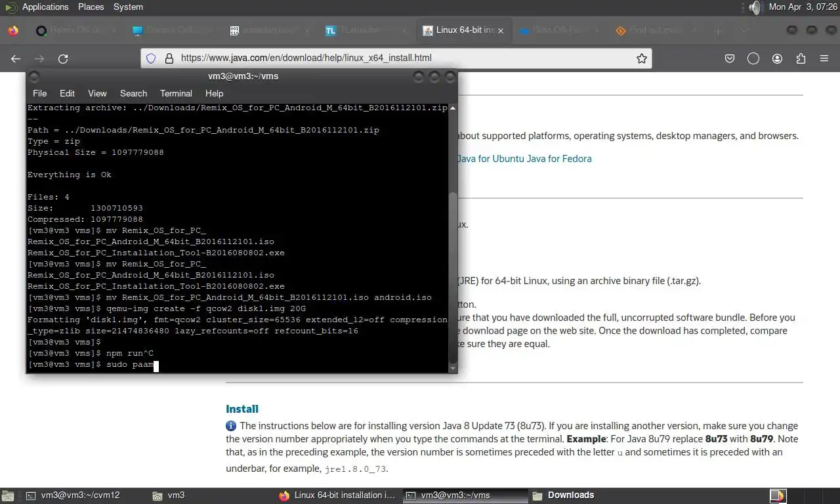Open the Pocket save icon
840x504 pixels.
729,58
